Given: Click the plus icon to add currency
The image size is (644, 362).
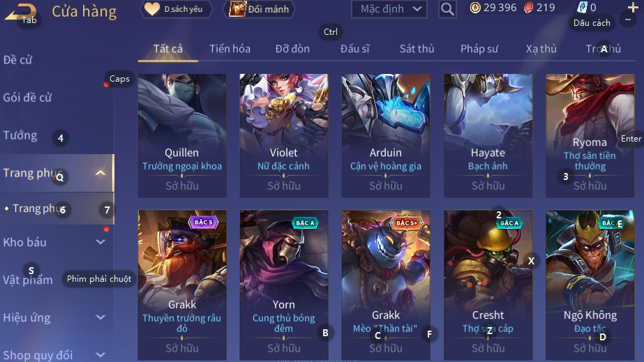Looking at the screenshot, I should click(x=633, y=7).
